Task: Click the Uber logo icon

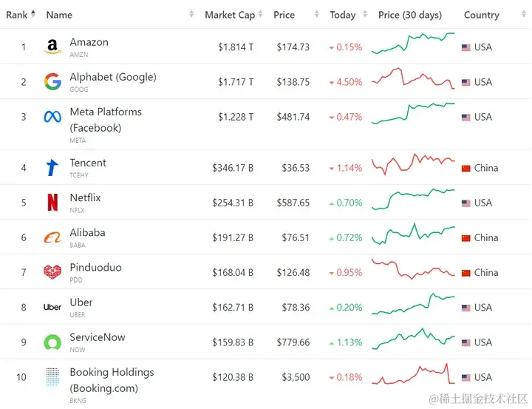Action: 52,307
